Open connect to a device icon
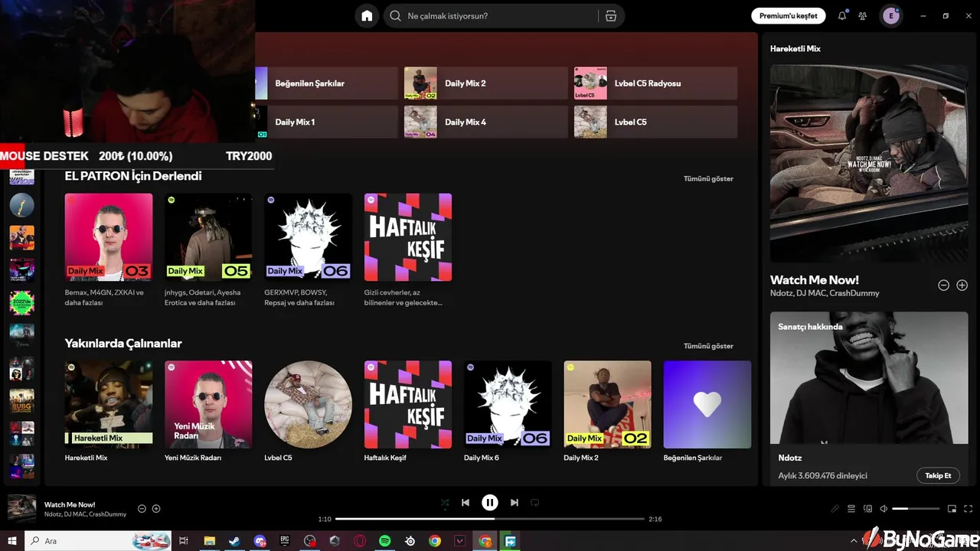This screenshot has height=551, width=980. tap(867, 509)
